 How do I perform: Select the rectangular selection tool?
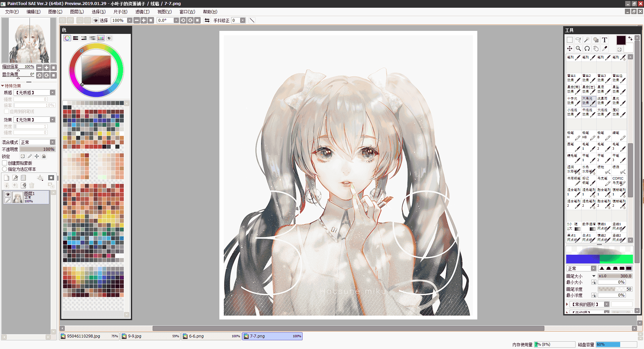(x=570, y=40)
